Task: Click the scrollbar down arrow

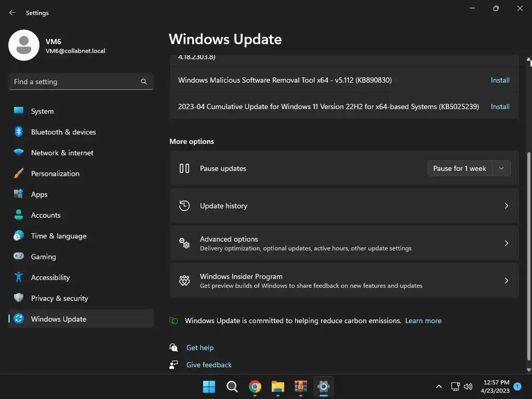Action: (528, 370)
